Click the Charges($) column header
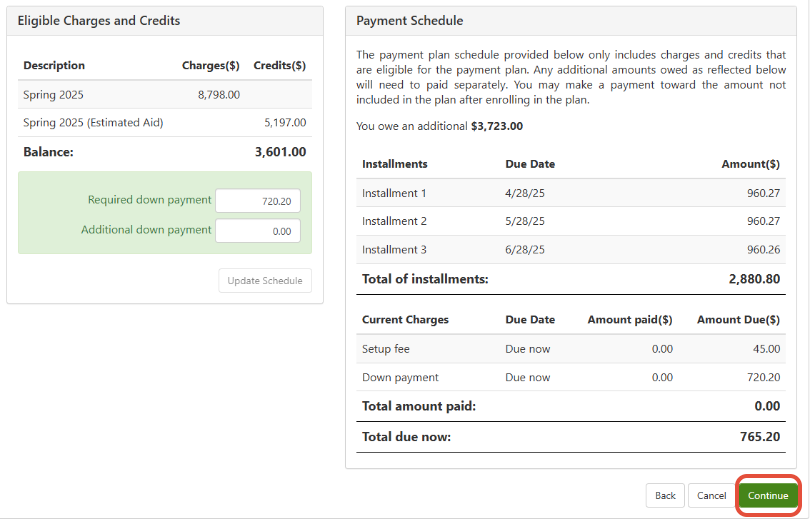Viewport: 810px width, 519px height. point(211,65)
